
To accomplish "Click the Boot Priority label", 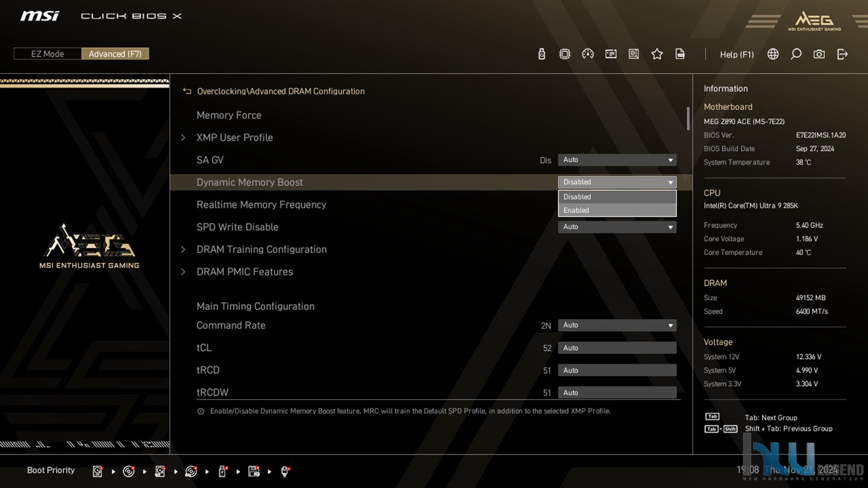I will pos(51,470).
